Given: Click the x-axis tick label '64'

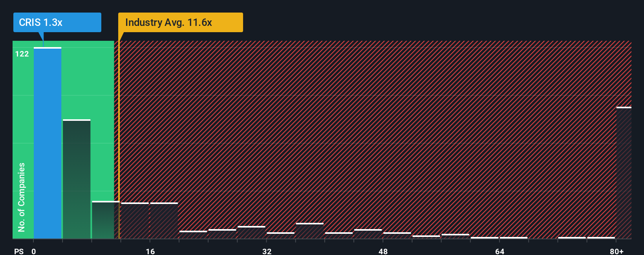Looking at the screenshot, I should pyautogui.click(x=499, y=251).
